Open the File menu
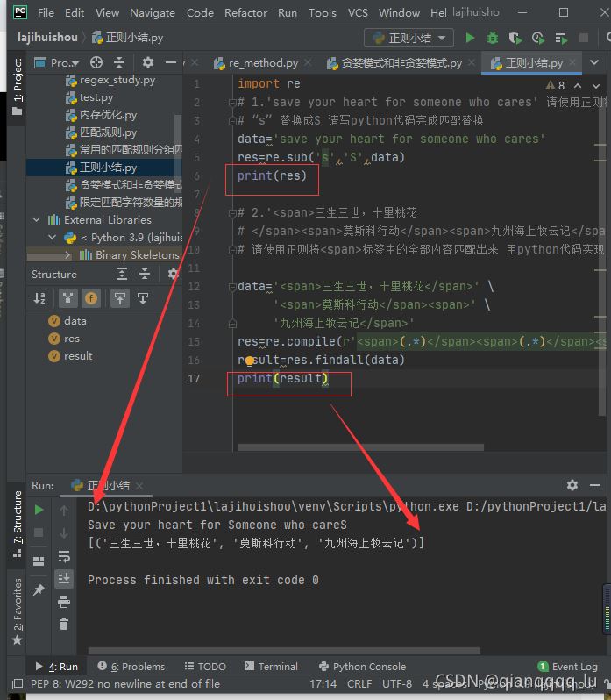Viewport: 611px width, 700px height. (46, 13)
